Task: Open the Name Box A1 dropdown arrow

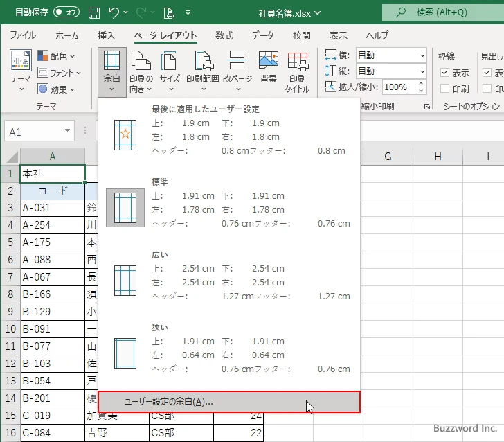Action: pos(67,130)
